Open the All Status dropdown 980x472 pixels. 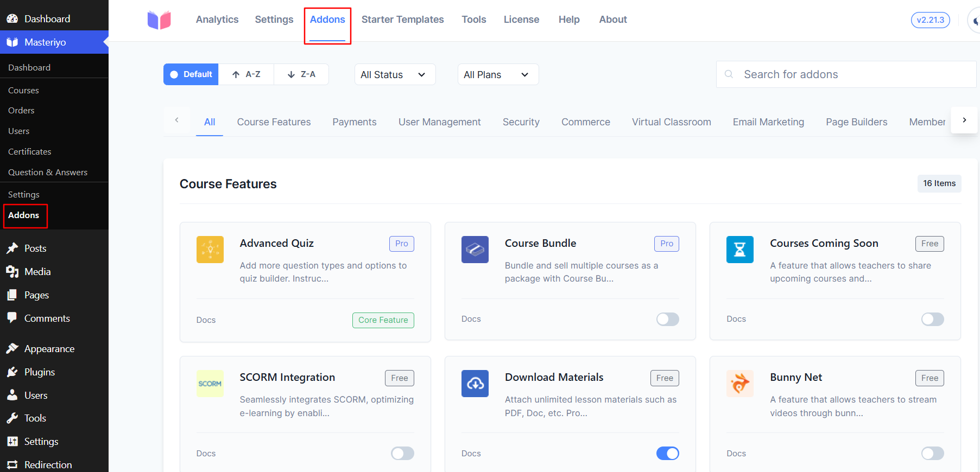pyautogui.click(x=395, y=74)
